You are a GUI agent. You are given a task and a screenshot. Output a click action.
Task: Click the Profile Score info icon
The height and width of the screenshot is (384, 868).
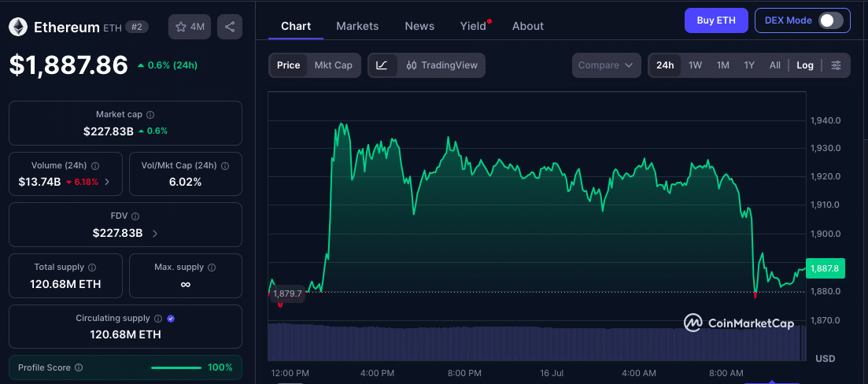tap(79, 367)
